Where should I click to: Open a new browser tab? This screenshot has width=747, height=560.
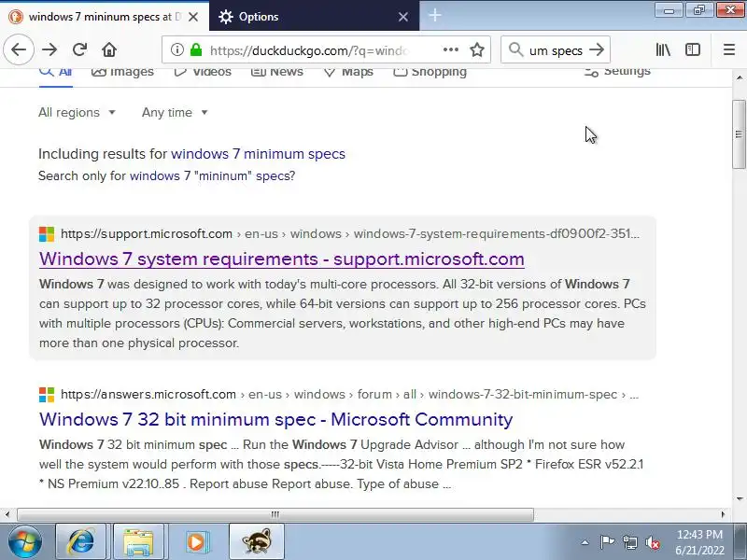pos(434,15)
